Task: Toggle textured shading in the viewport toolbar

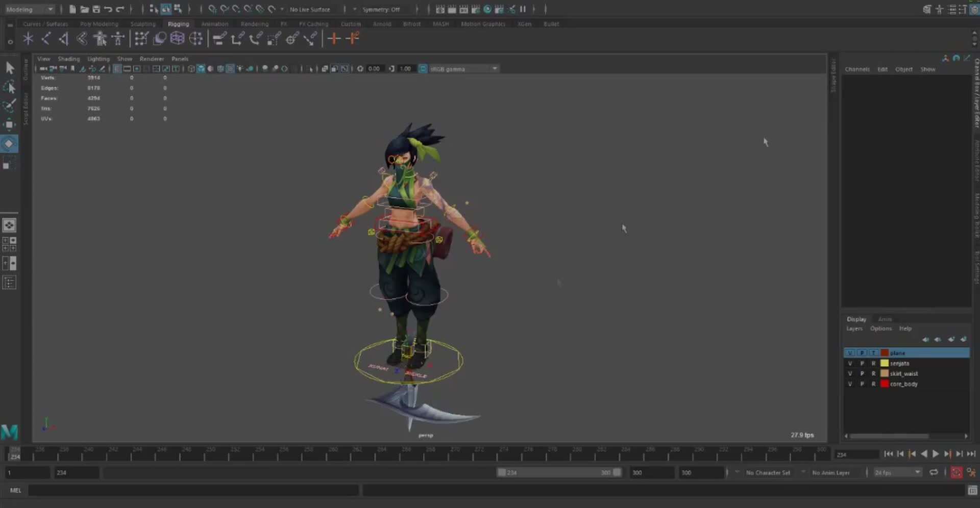Action: click(x=230, y=68)
